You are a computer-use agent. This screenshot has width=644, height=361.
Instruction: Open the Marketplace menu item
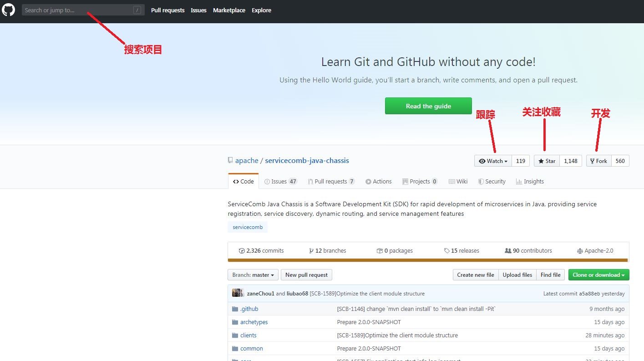(x=229, y=10)
